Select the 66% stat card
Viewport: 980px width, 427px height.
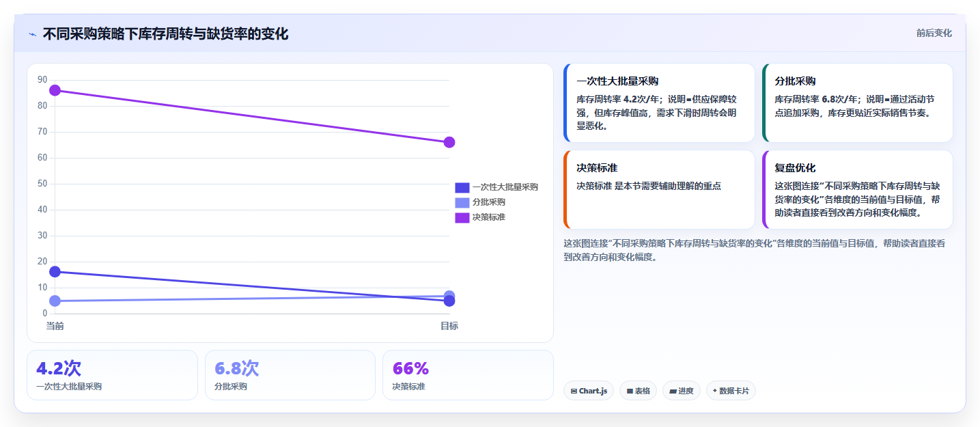click(468, 375)
